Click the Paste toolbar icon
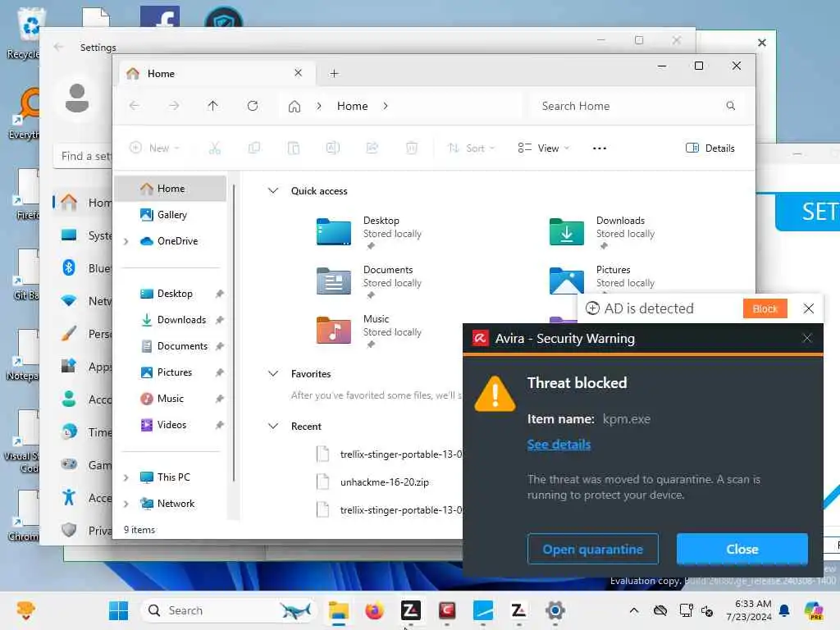The height and width of the screenshot is (630, 840). [x=293, y=148]
